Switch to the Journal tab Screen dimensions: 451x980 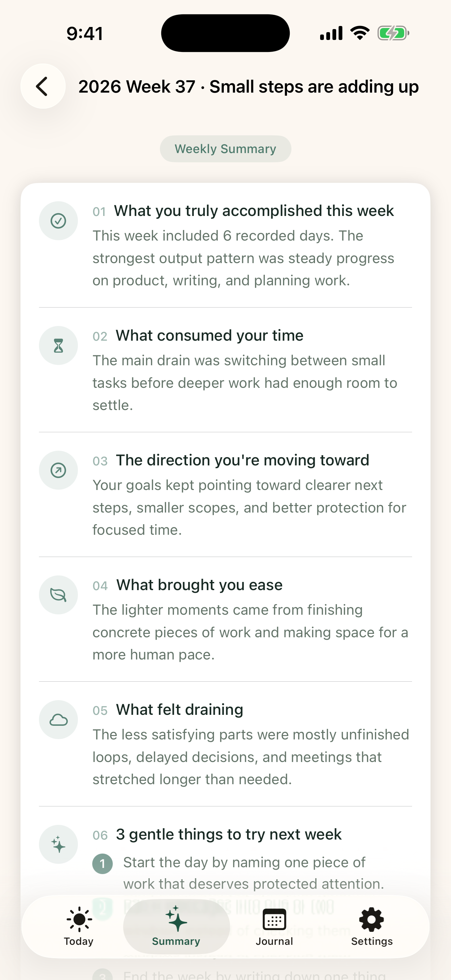point(274,927)
